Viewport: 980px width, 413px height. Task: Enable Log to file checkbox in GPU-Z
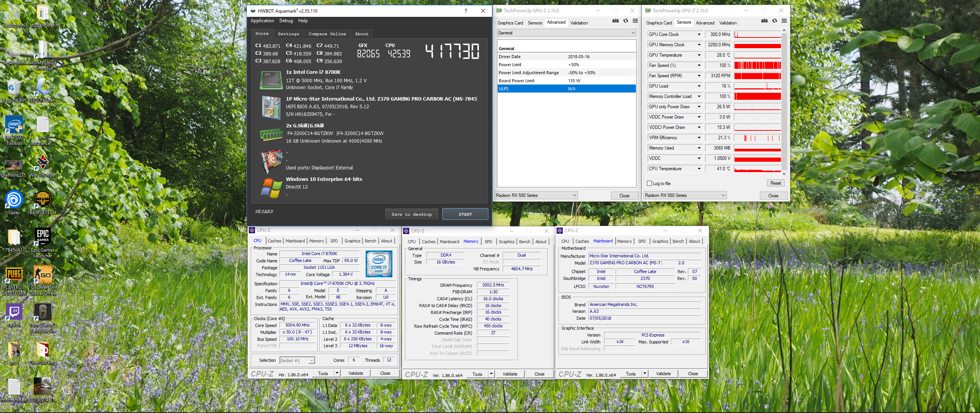pyautogui.click(x=649, y=184)
